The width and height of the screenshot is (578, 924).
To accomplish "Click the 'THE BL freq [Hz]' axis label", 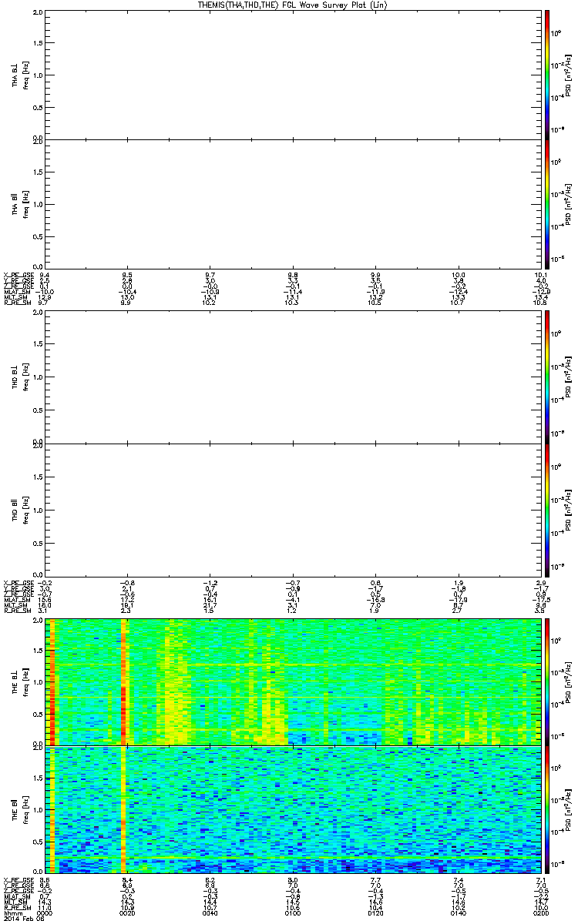I will 21,681.
